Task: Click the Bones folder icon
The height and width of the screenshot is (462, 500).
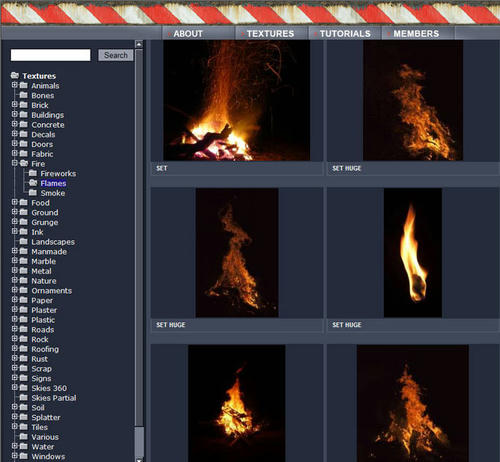Action: 23,95
